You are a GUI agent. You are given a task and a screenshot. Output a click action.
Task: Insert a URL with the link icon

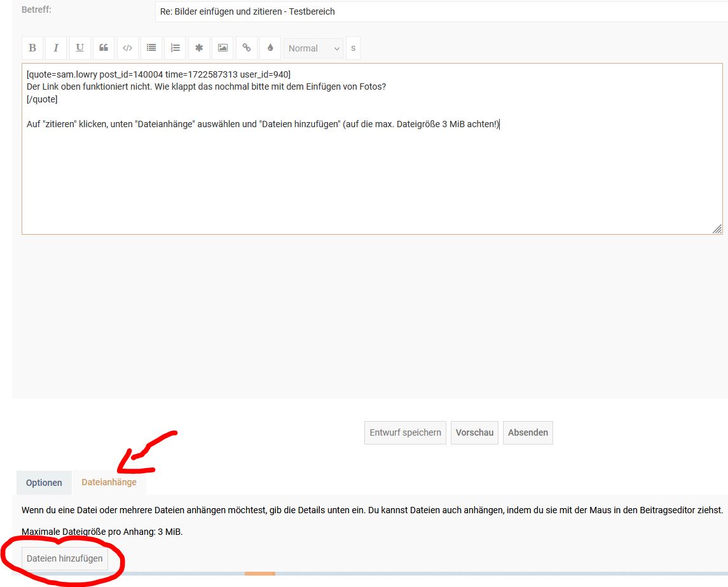tap(247, 48)
